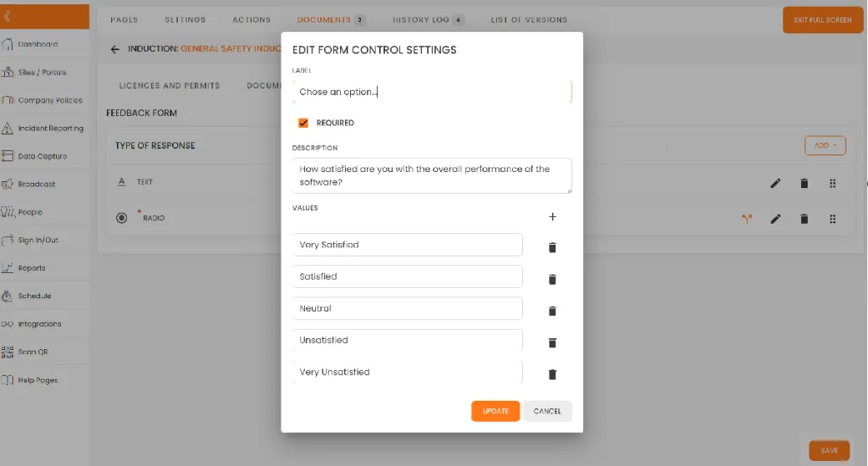Viewport: 868px width, 466px height.
Task: Click the Exit Full Screen button
Action: point(822,19)
